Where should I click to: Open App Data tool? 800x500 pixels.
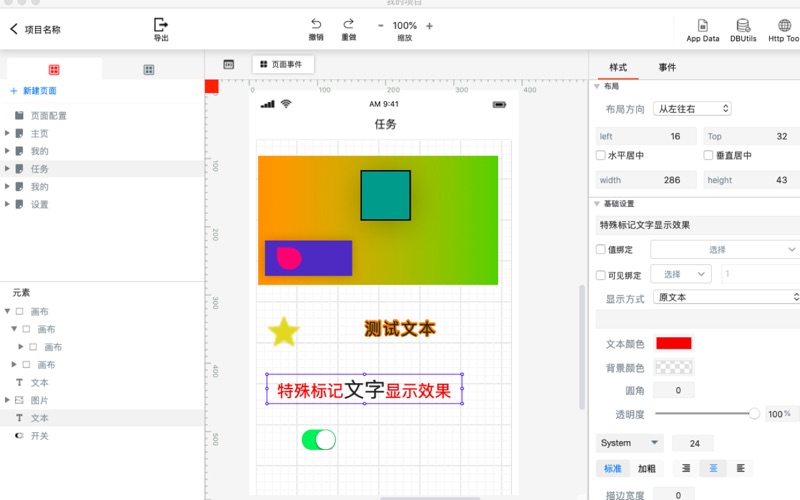pyautogui.click(x=703, y=30)
